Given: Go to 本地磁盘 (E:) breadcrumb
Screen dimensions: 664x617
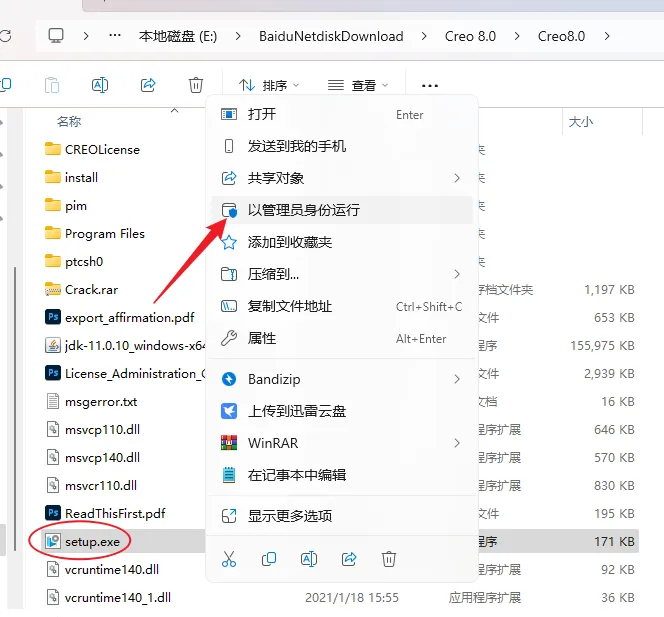Looking at the screenshot, I should [178, 36].
